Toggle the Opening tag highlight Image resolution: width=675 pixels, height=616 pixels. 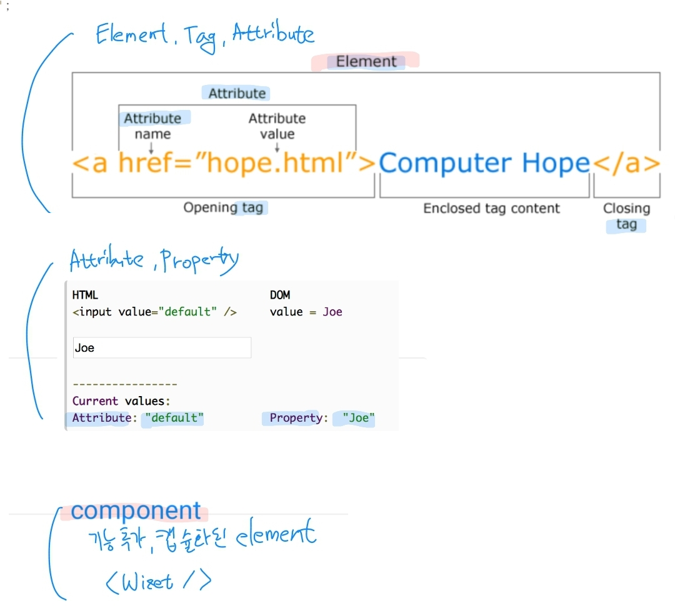pyautogui.click(x=224, y=207)
